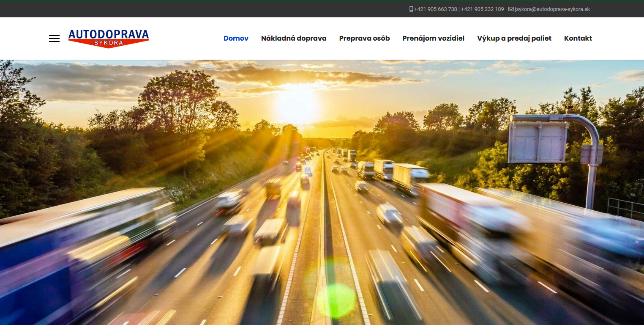The height and width of the screenshot is (325, 644).
Task: Open Prenájom vozidiel menu item
Action: (x=433, y=38)
